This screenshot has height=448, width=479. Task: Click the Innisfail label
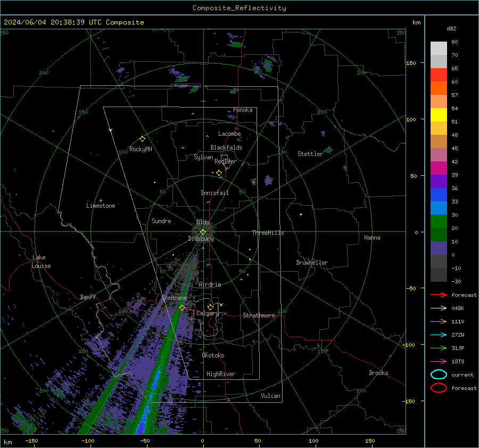(x=214, y=193)
